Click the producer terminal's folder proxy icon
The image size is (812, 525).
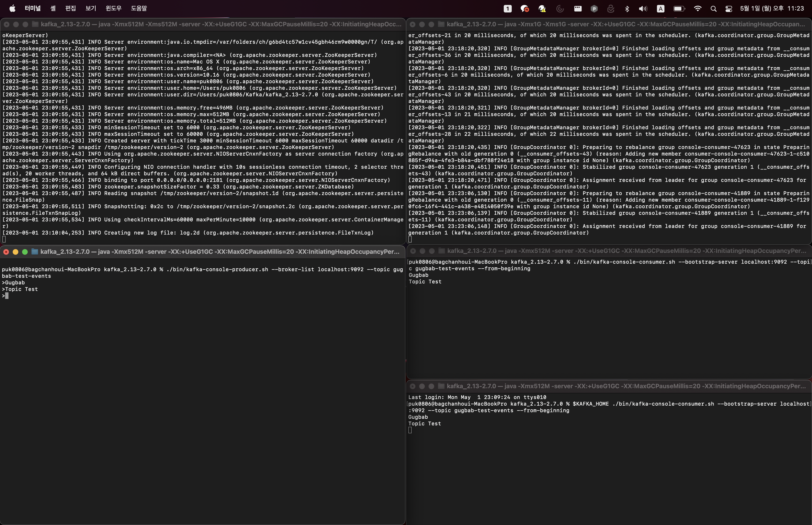click(x=35, y=252)
